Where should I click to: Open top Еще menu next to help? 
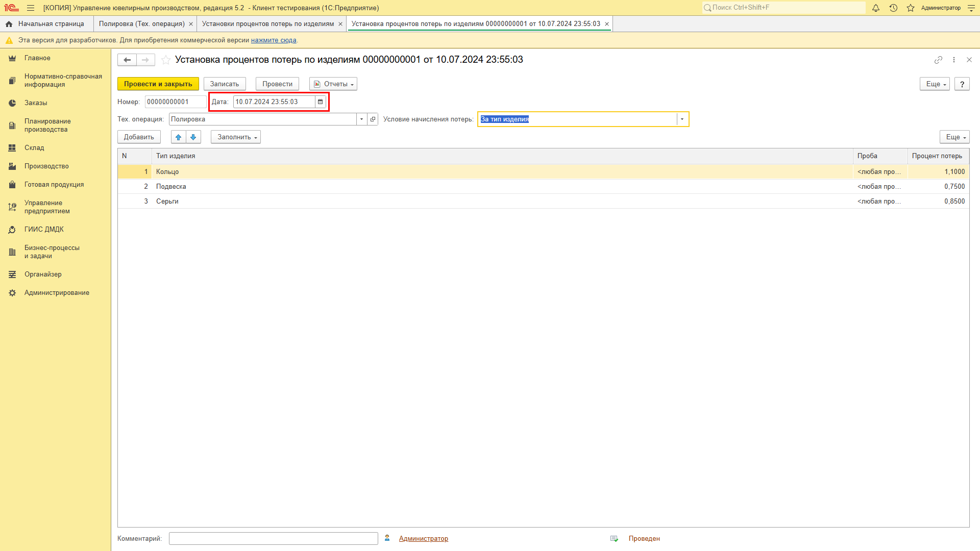[x=935, y=84]
